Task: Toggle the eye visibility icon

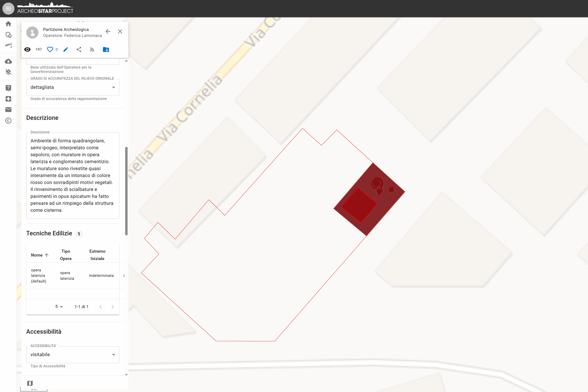Action: pyautogui.click(x=27, y=50)
